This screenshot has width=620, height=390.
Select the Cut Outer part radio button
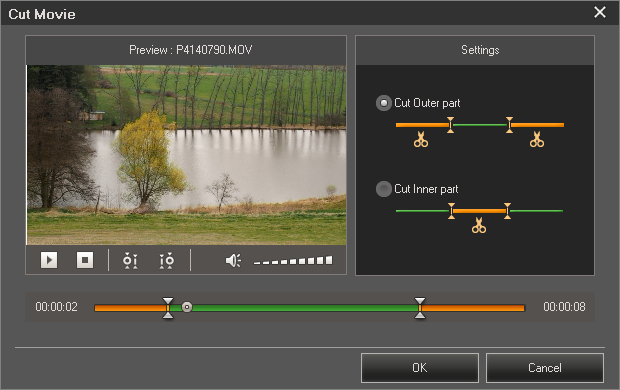[x=383, y=103]
